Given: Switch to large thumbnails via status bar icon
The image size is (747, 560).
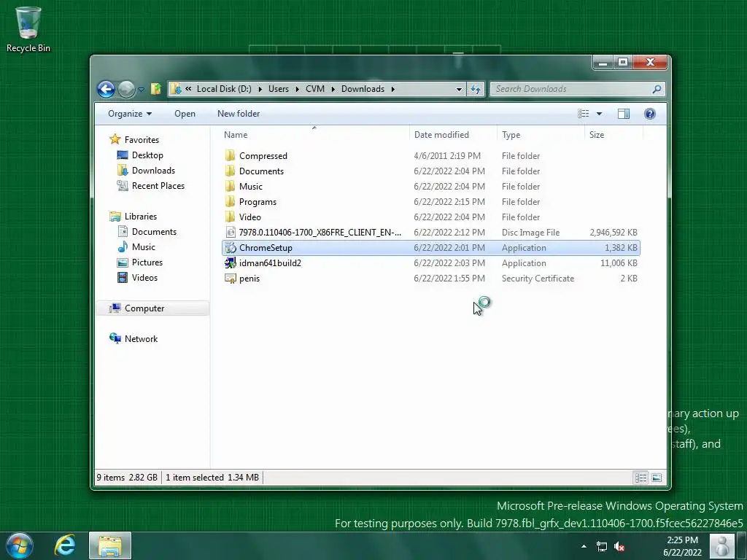Looking at the screenshot, I should pyautogui.click(x=657, y=478).
